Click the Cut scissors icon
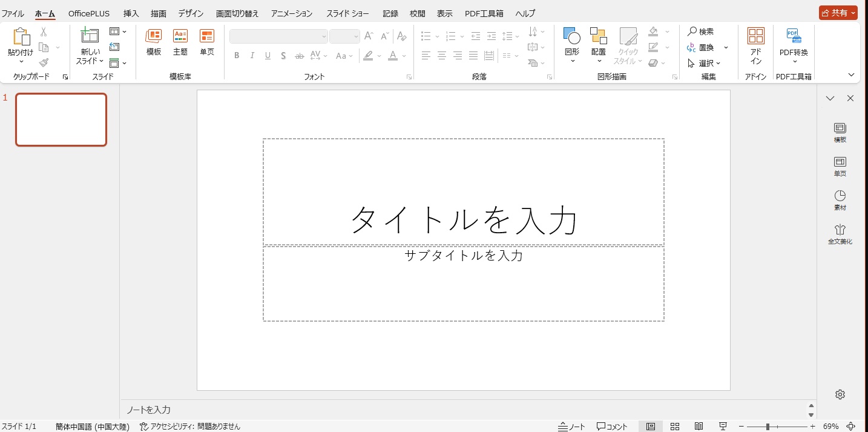The image size is (868, 432). pyautogui.click(x=44, y=32)
